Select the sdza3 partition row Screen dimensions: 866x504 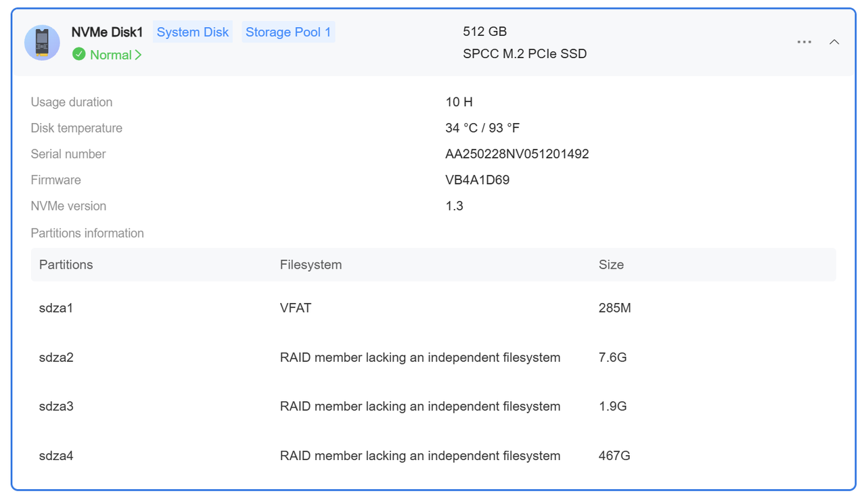pyautogui.click(x=434, y=407)
